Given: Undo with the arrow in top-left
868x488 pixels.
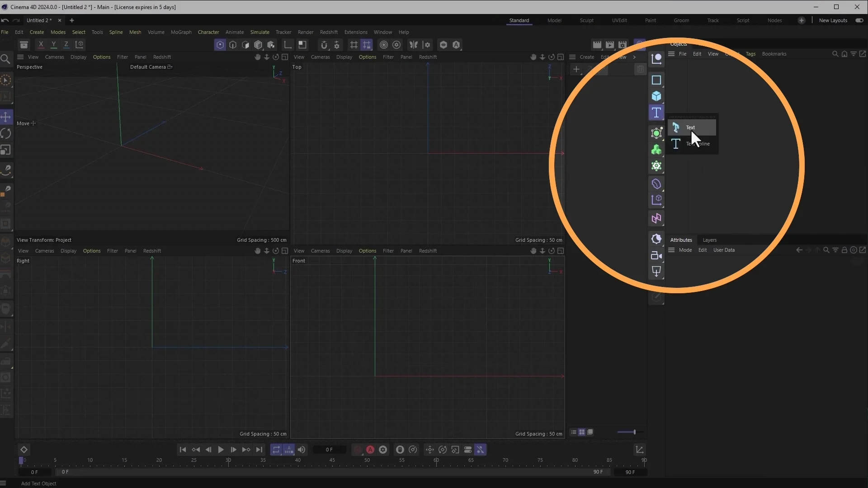Looking at the screenshot, I should point(5,20).
